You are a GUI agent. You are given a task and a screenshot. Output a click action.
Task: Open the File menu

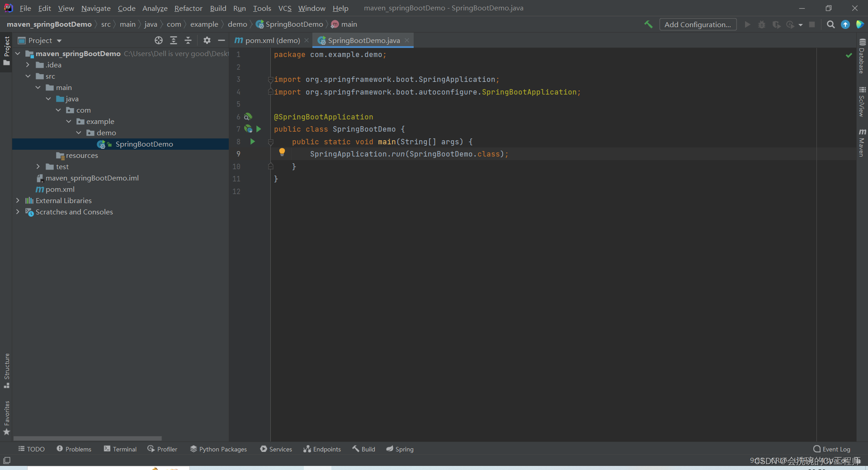pyautogui.click(x=25, y=8)
